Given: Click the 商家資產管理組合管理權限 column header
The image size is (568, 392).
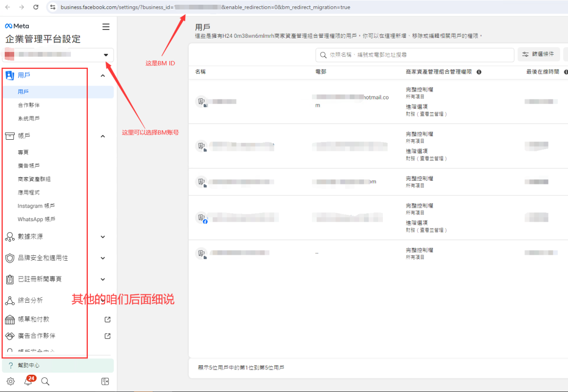Looking at the screenshot, I should click(439, 72).
